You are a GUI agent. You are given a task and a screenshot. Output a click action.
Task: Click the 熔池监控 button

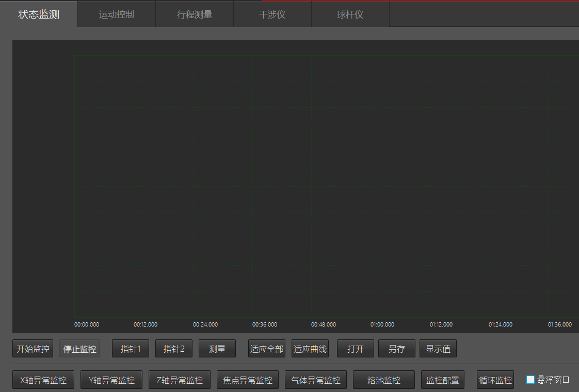click(x=384, y=380)
